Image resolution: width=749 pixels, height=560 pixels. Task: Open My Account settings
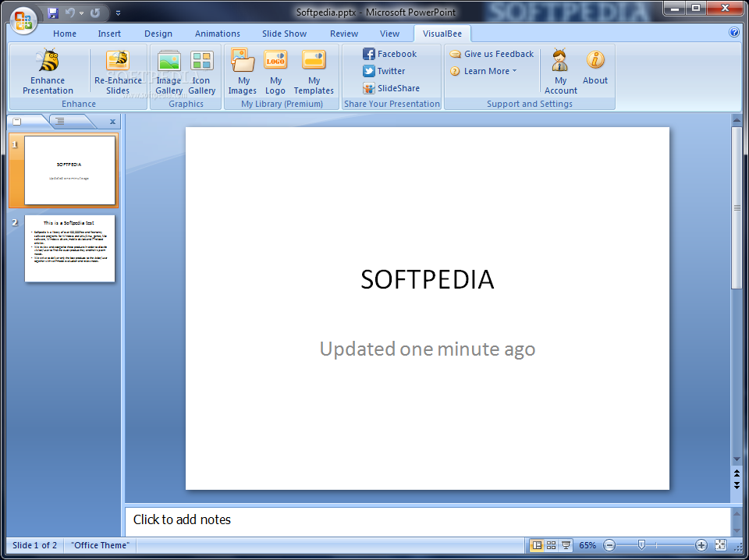coord(560,73)
